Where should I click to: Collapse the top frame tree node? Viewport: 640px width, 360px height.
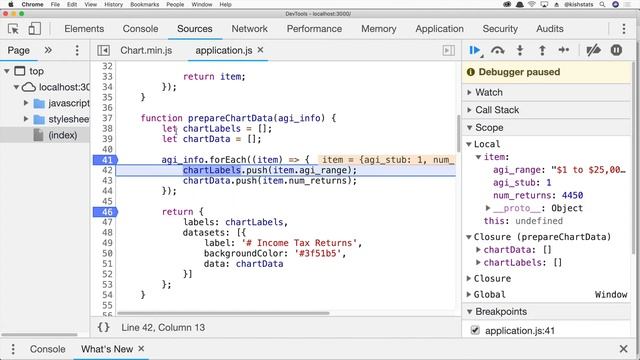(x=7, y=71)
